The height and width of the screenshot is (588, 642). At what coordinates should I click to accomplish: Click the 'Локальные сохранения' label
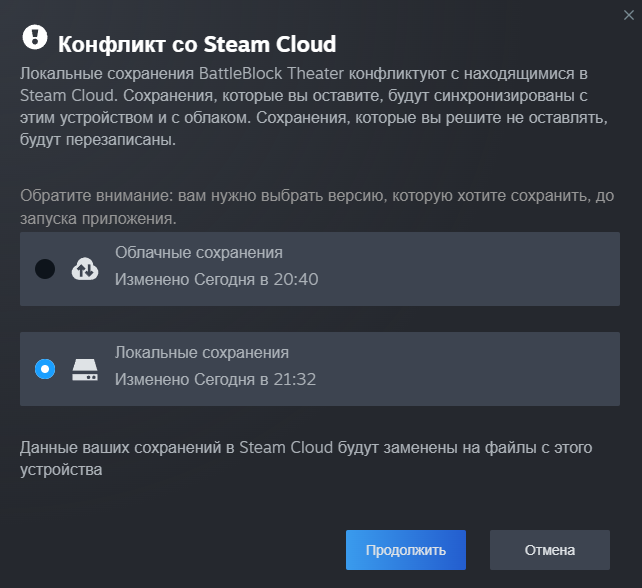(202, 353)
